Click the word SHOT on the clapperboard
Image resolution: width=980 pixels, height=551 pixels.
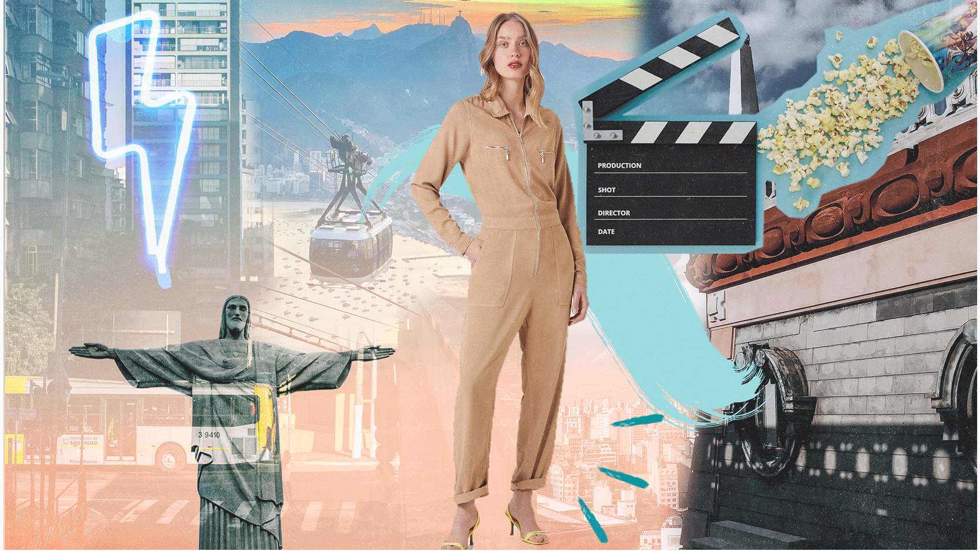[606, 190]
